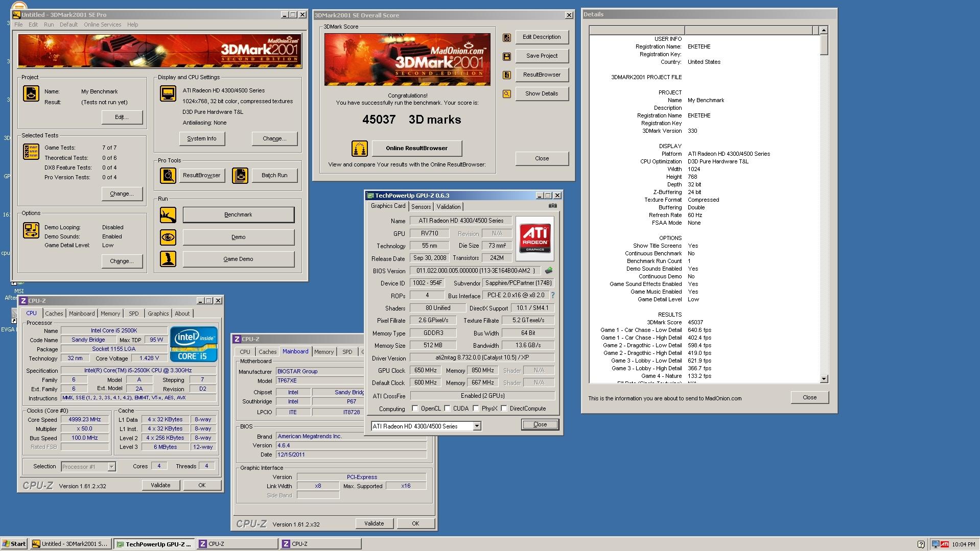This screenshot has width=980, height=551.
Task: Click the Options icon in 3DMark2001
Action: click(31, 230)
